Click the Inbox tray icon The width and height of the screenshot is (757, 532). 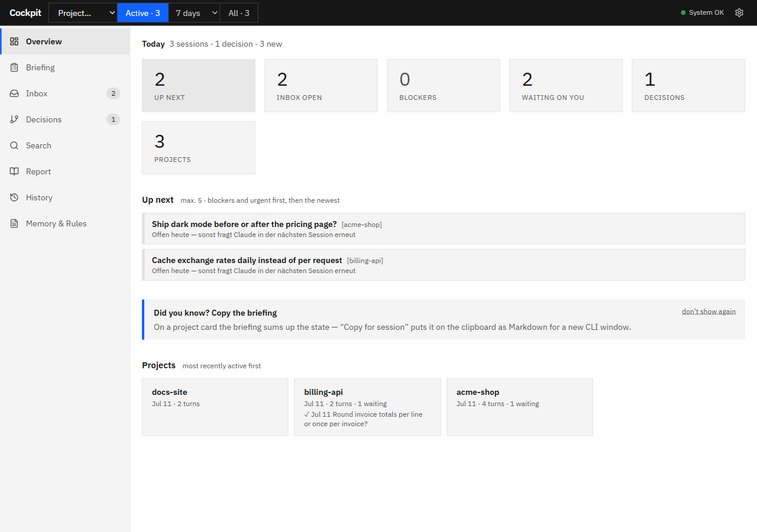pyautogui.click(x=14, y=93)
